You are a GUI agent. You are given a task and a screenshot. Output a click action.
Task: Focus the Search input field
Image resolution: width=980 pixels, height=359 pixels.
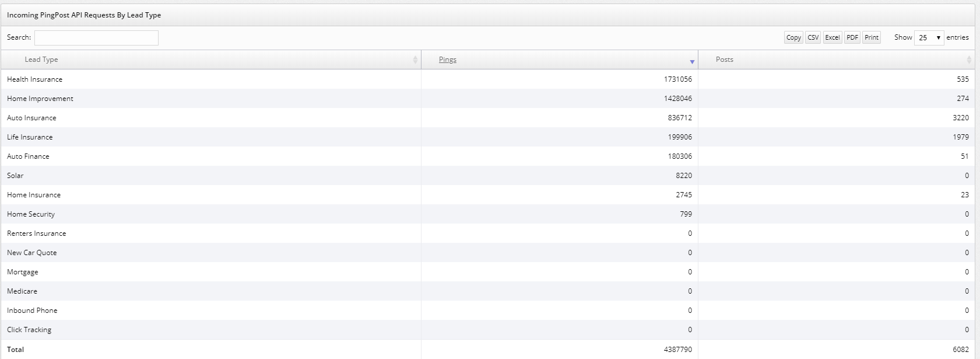tap(96, 38)
